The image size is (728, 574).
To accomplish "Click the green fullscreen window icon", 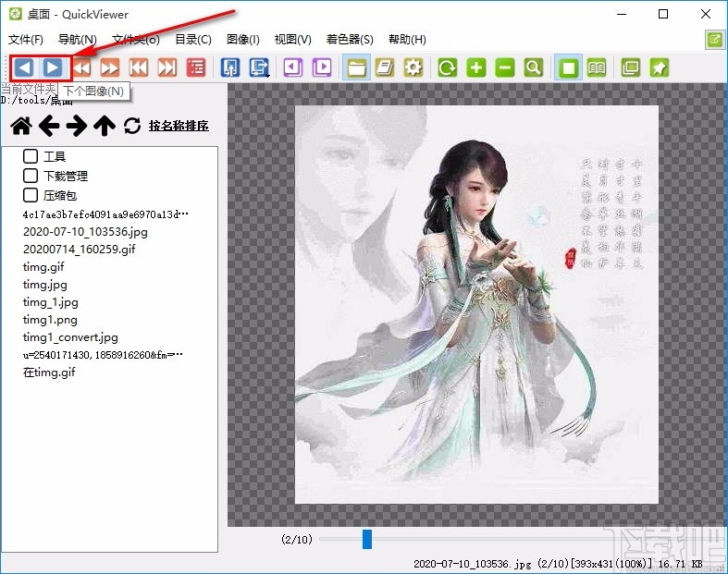I will click(631, 67).
